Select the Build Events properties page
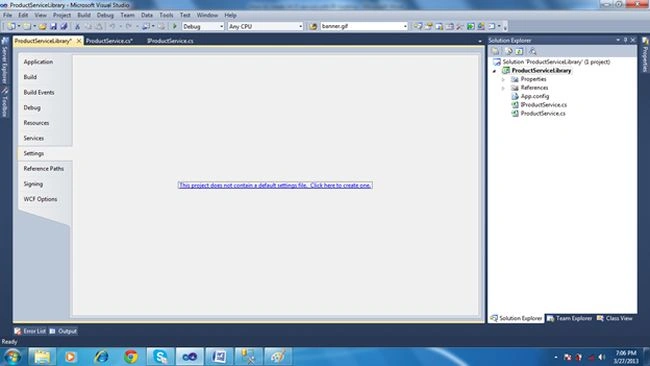Image resolution: width=650 pixels, height=366 pixels. coord(45,92)
